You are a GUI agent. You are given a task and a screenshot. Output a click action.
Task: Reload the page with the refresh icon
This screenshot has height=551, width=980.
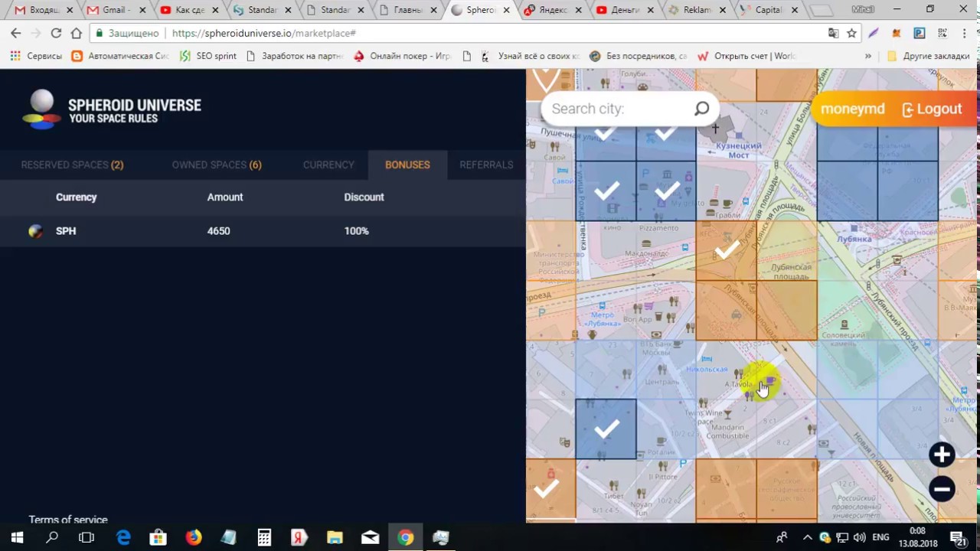coord(56,34)
